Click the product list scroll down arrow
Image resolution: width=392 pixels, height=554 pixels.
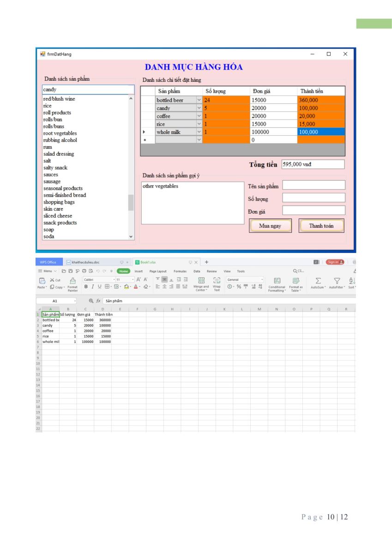131,236
